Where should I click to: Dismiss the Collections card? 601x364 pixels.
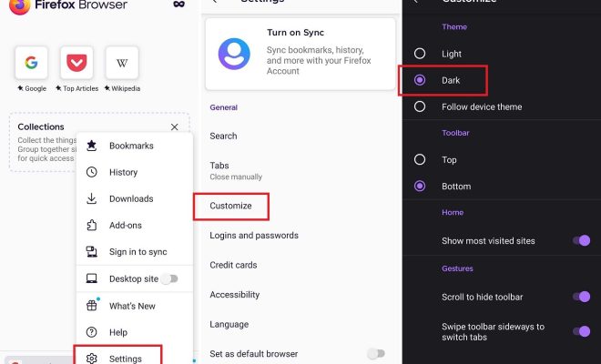[x=175, y=126]
